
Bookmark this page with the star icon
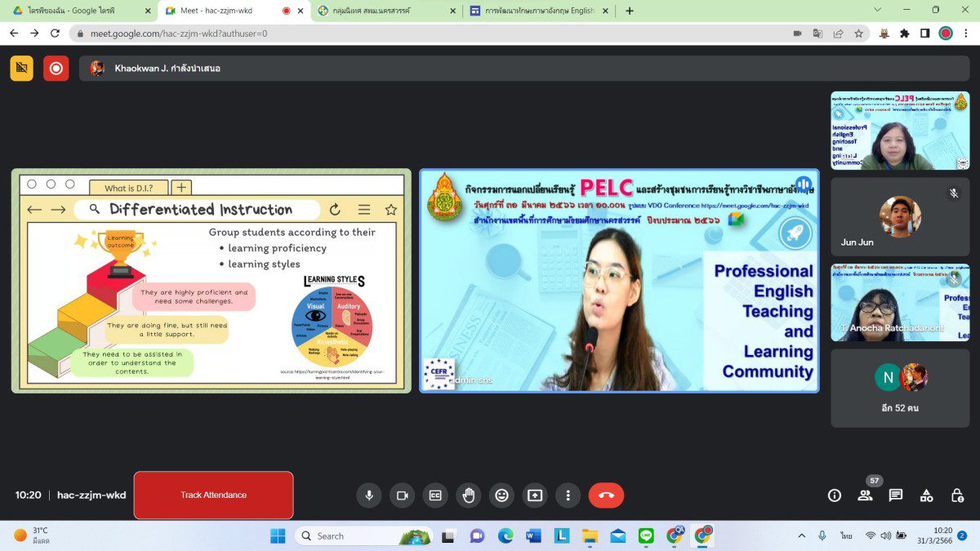(x=858, y=33)
